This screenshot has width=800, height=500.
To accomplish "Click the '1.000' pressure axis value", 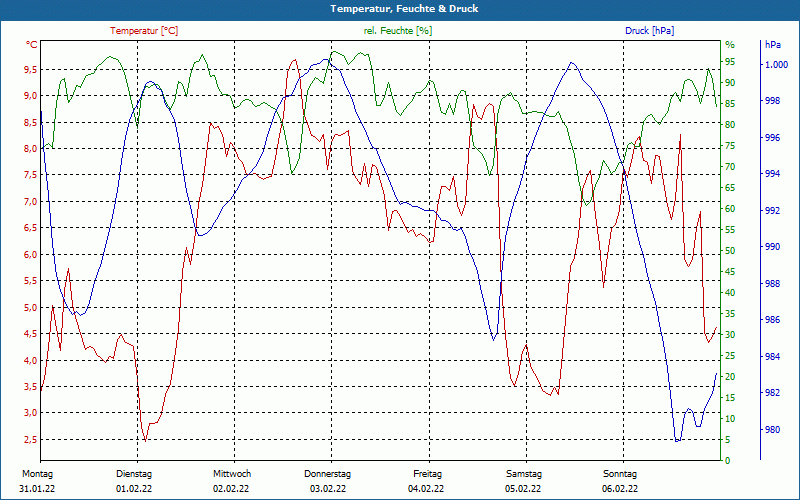I will pyautogui.click(x=776, y=65).
